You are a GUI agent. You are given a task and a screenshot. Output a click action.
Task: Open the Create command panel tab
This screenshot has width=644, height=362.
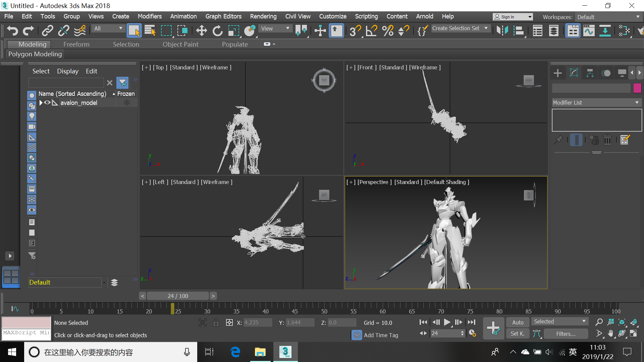click(558, 73)
